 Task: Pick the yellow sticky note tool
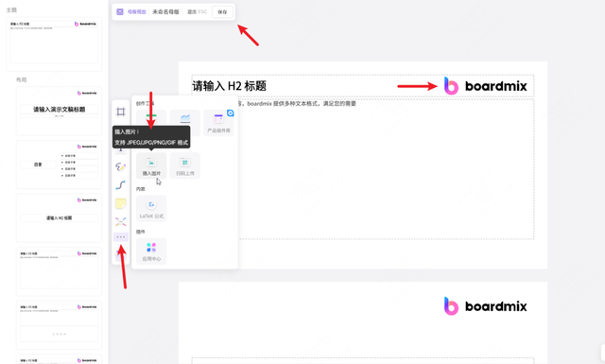(x=120, y=203)
